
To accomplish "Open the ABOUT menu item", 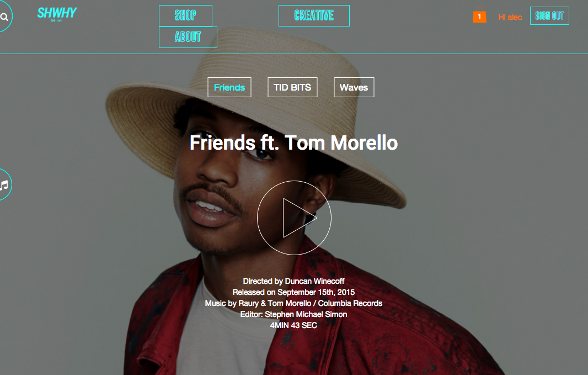I will [x=188, y=37].
